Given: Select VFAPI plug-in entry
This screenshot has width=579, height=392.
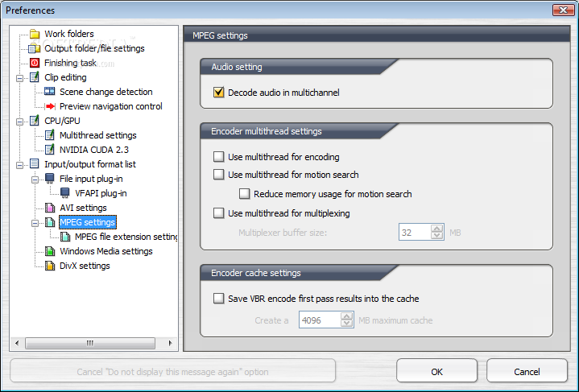Looking at the screenshot, I should click(x=101, y=193).
